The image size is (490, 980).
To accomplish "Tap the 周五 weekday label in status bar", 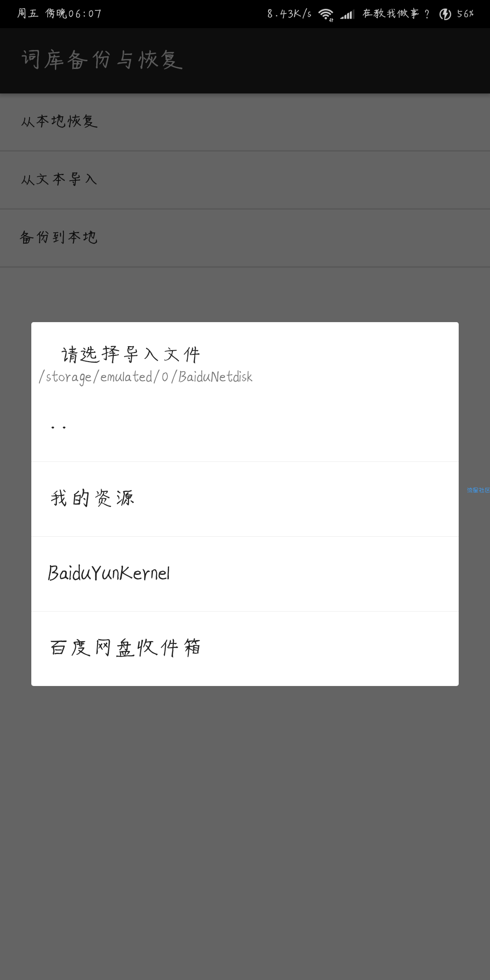I will coord(28,14).
